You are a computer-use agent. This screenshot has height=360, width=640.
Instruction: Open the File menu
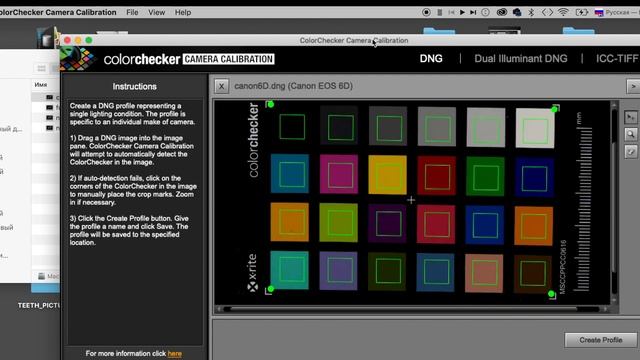tap(132, 12)
